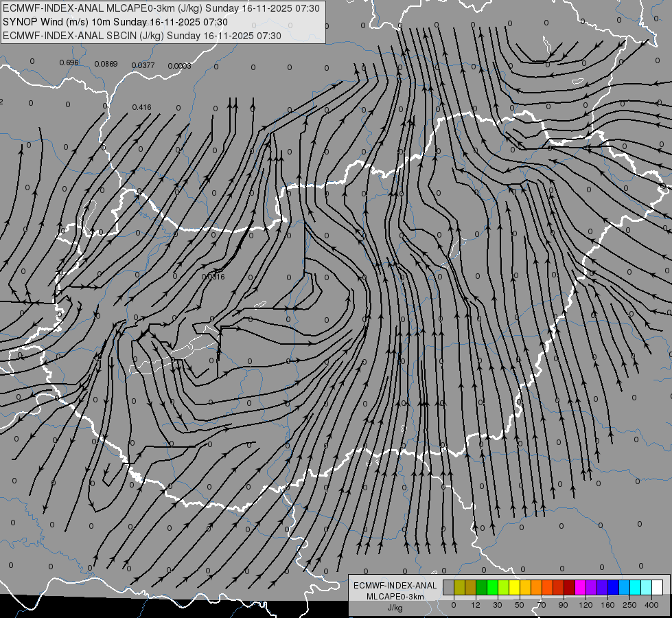Click the 120 tick label on scale
The image size is (672, 618).
[x=586, y=605]
